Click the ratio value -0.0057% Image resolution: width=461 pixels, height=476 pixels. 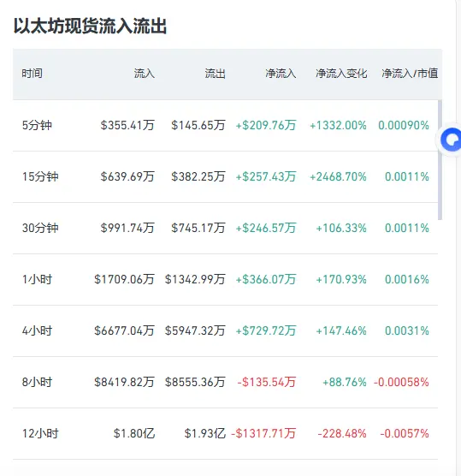coord(405,433)
